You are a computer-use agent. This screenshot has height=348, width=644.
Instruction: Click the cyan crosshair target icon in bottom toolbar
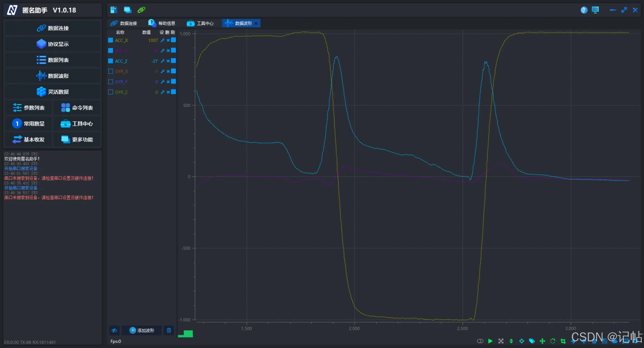tap(522, 341)
